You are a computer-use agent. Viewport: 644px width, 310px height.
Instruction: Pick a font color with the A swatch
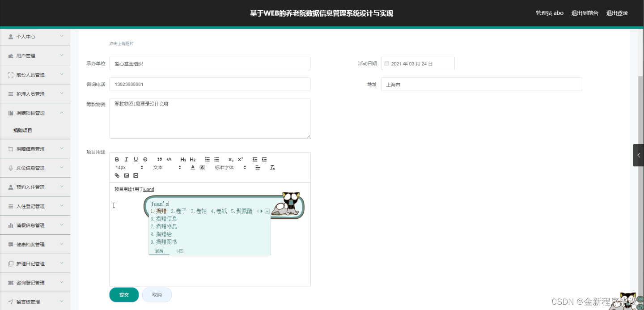pyautogui.click(x=192, y=167)
